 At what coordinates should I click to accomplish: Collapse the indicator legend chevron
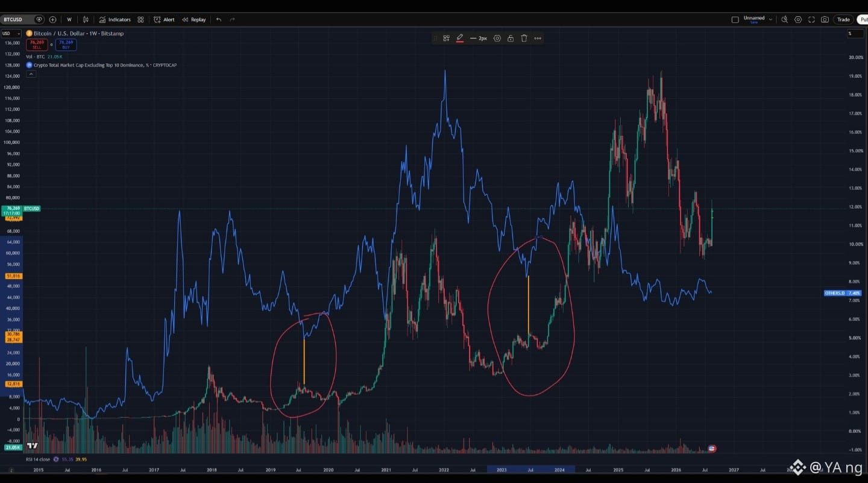[31, 74]
